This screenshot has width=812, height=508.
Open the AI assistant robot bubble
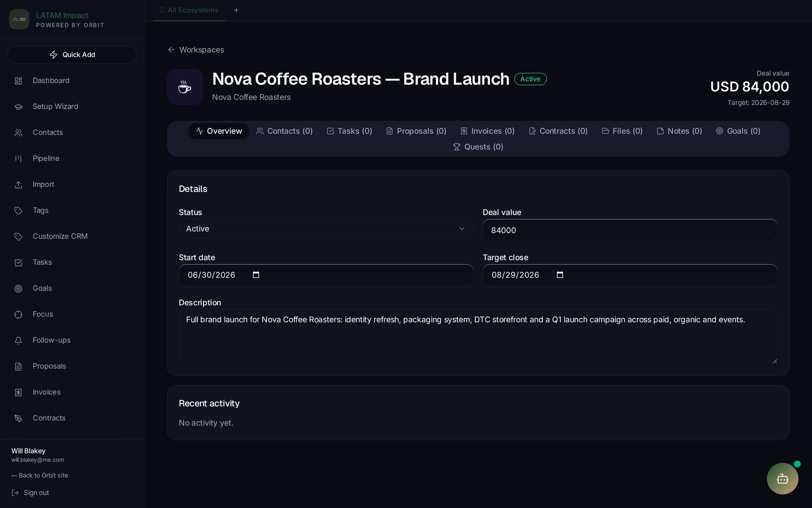coord(782,478)
